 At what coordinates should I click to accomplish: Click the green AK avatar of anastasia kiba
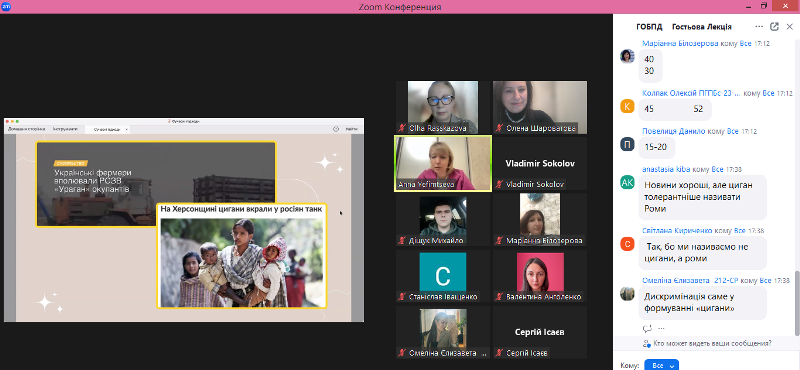pyautogui.click(x=627, y=182)
